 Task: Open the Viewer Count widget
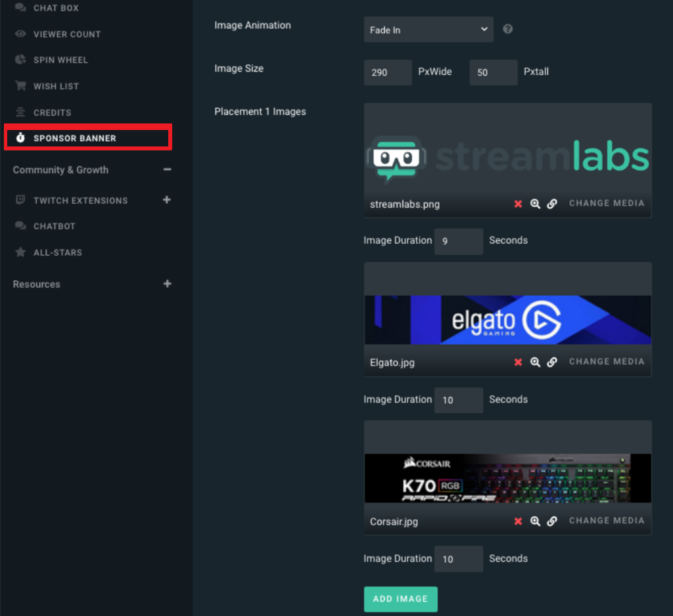pos(67,34)
